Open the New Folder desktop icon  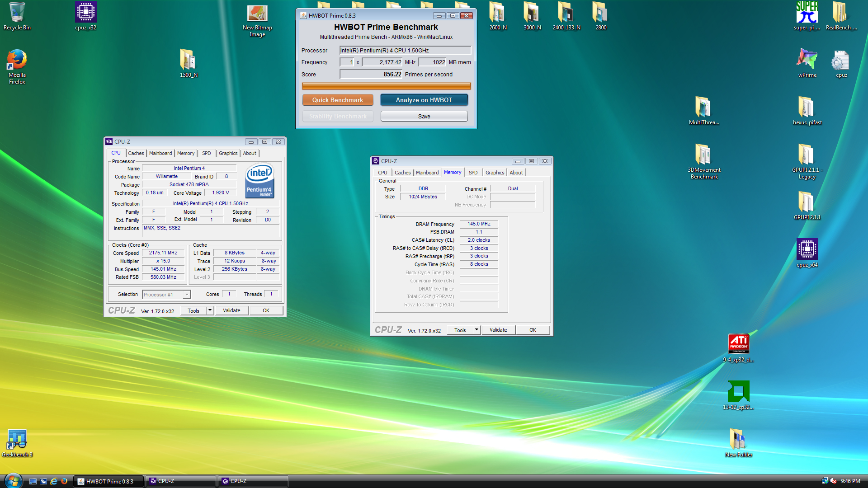coord(738,443)
